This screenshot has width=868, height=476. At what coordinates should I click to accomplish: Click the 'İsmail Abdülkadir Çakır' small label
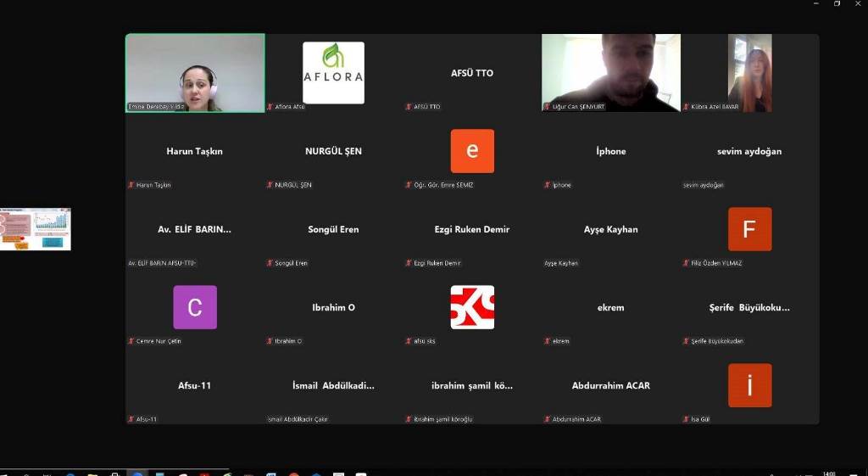(x=298, y=419)
